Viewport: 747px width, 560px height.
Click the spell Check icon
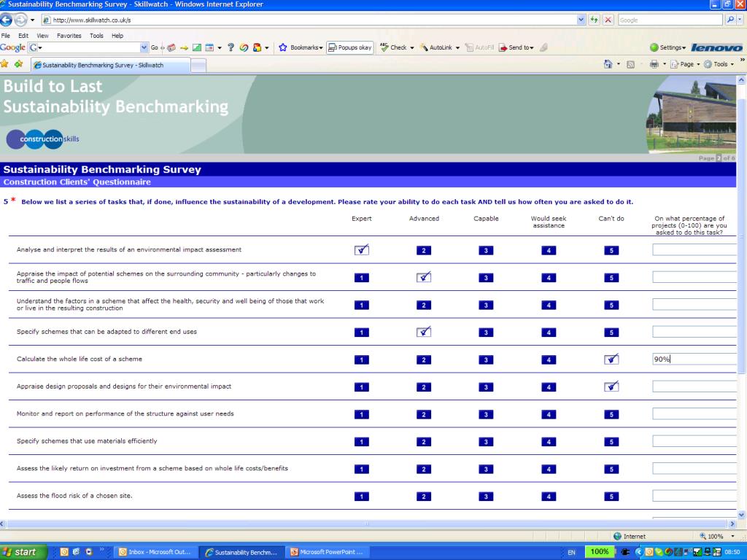[384, 47]
